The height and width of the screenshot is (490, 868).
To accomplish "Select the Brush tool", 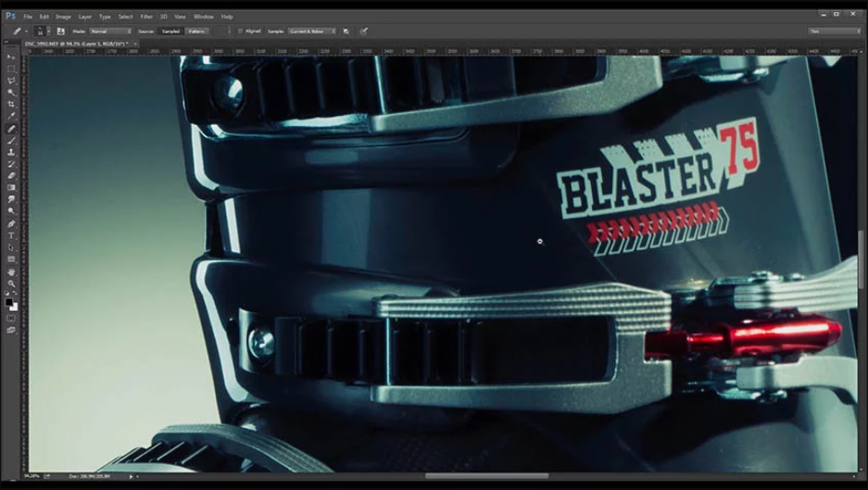I will click(x=11, y=141).
